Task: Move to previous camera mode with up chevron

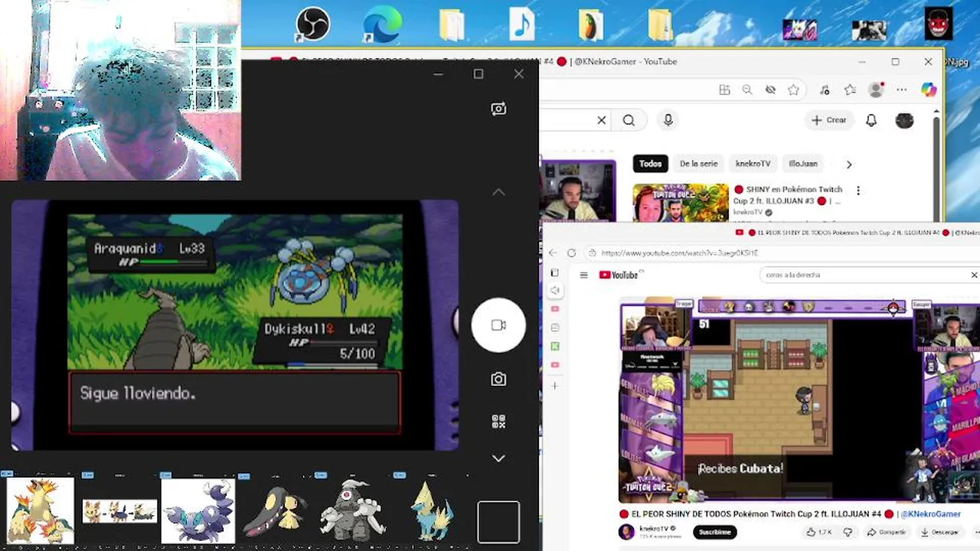Action: click(x=498, y=192)
